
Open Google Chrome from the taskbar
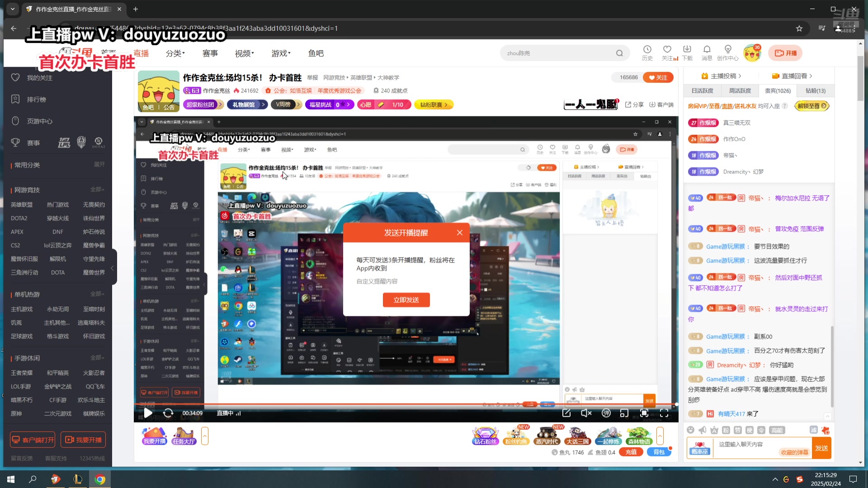pos(100,479)
